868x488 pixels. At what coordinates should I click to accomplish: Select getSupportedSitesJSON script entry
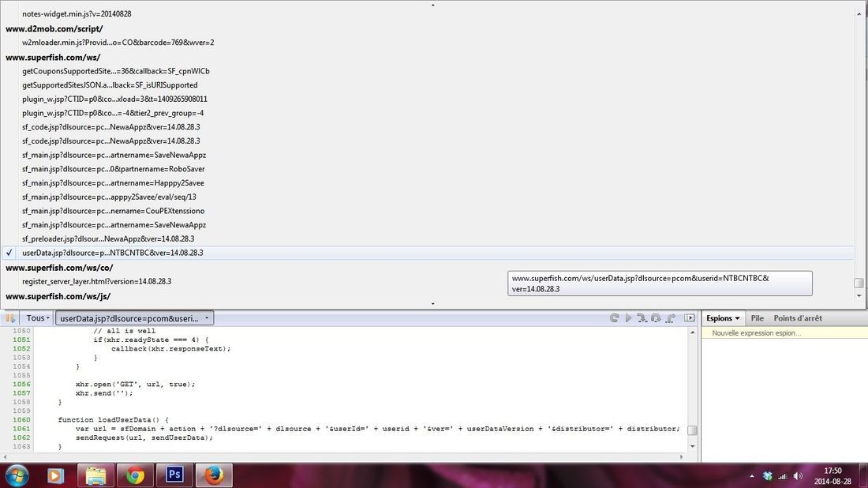coord(110,85)
